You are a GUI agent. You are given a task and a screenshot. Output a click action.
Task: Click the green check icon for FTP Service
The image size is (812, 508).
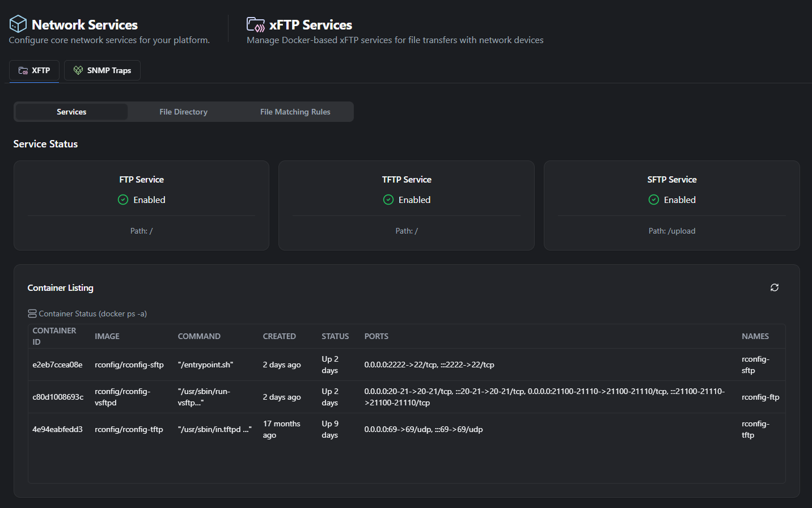[122, 200]
